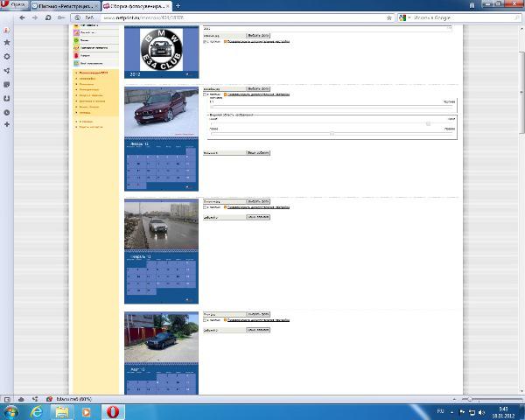
Task: Toggle checkbox beside silver car wet road photo
Action: [206, 207]
